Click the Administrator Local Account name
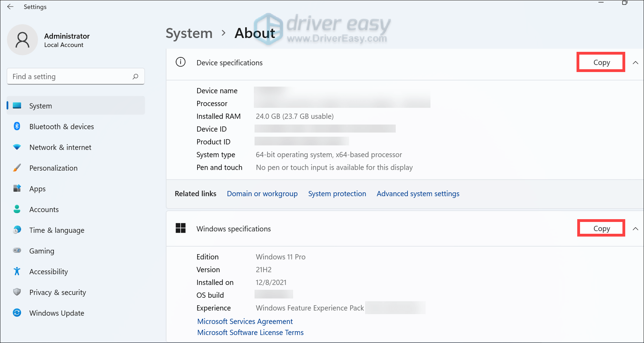 [x=67, y=40]
